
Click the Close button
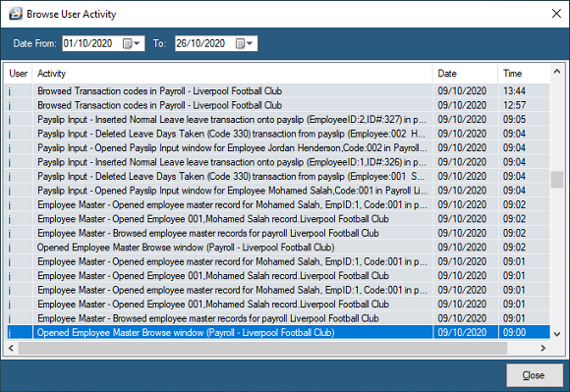coord(535,375)
